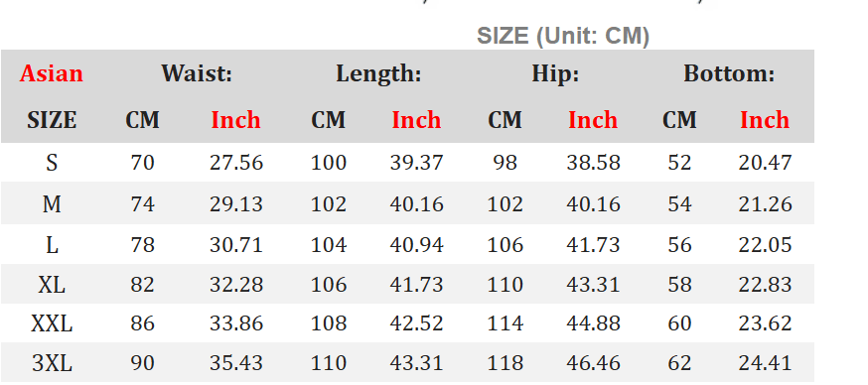This screenshot has height=385, width=868.
Task: Select the Hip column header
Action: tap(555, 73)
